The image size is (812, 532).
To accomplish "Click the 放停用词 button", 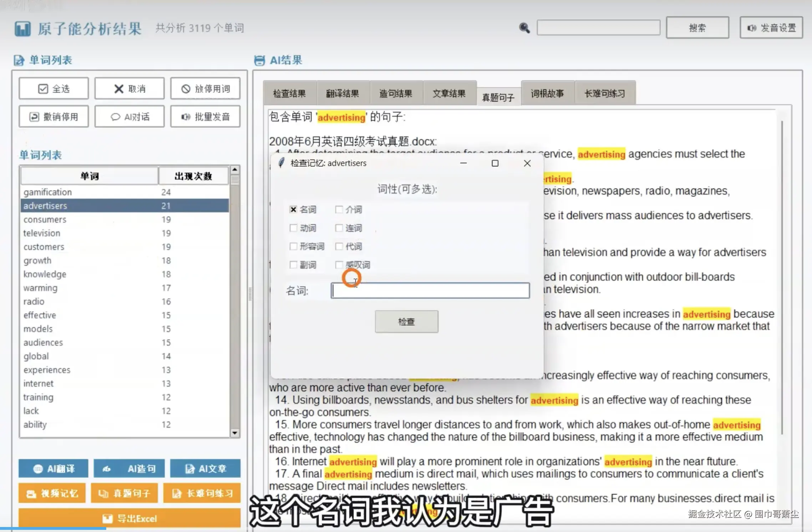I will click(205, 89).
